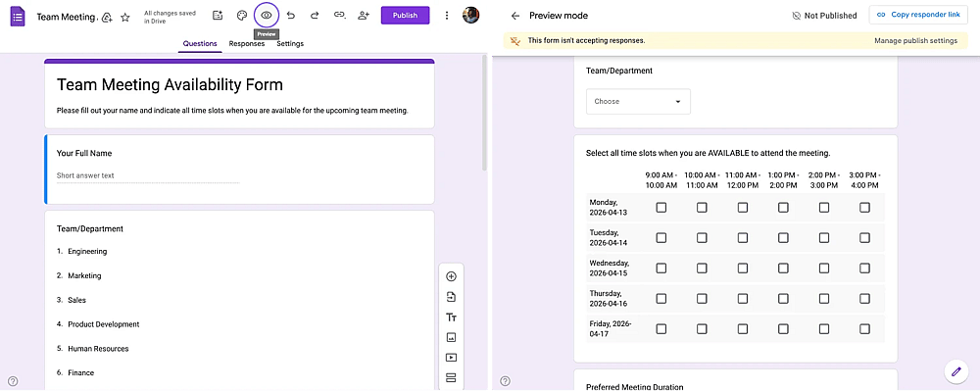
Task: Check Thursday 9:00 AM - 10:00 AM slot
Action: click(661, 298)
